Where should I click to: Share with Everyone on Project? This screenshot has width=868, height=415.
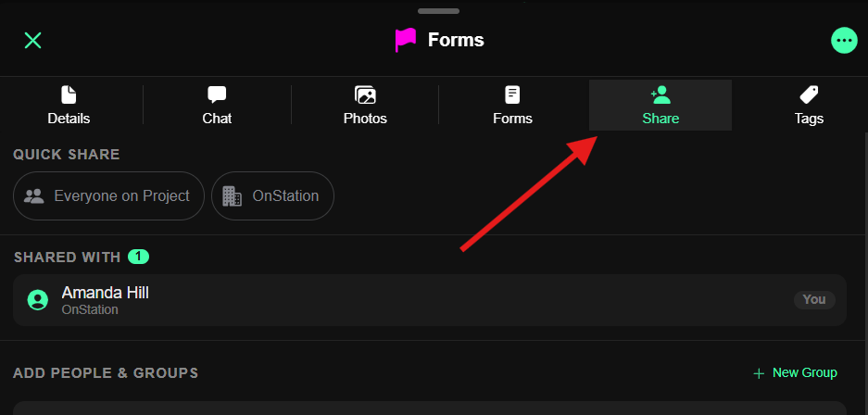click(108, 196)
